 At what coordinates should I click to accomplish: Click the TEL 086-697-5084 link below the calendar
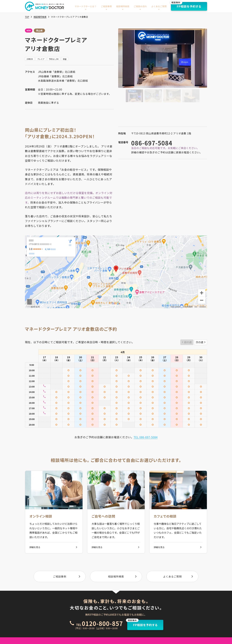tap(145, 437)
